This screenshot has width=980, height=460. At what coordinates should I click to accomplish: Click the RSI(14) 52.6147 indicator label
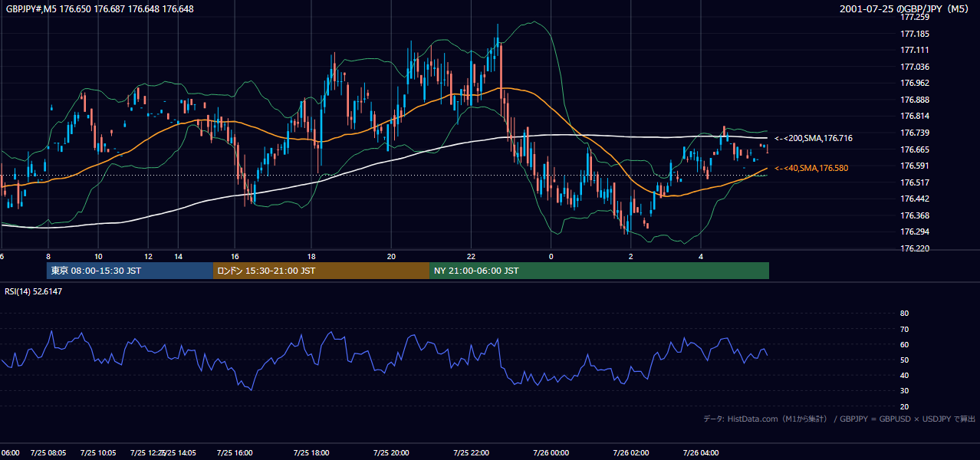tap(34, 291)
